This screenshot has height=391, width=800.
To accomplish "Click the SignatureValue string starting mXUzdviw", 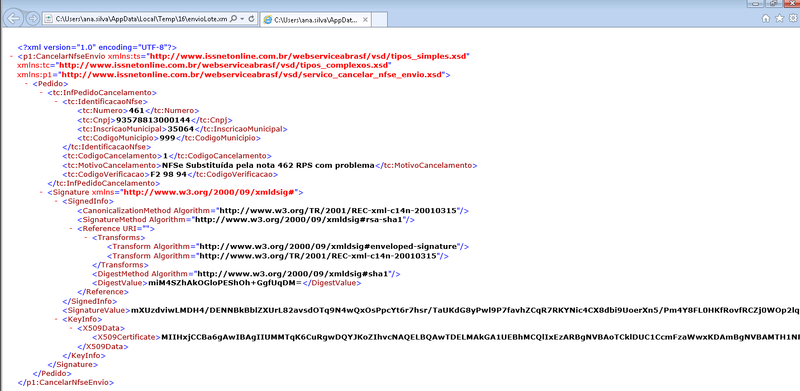I will 465,310.
